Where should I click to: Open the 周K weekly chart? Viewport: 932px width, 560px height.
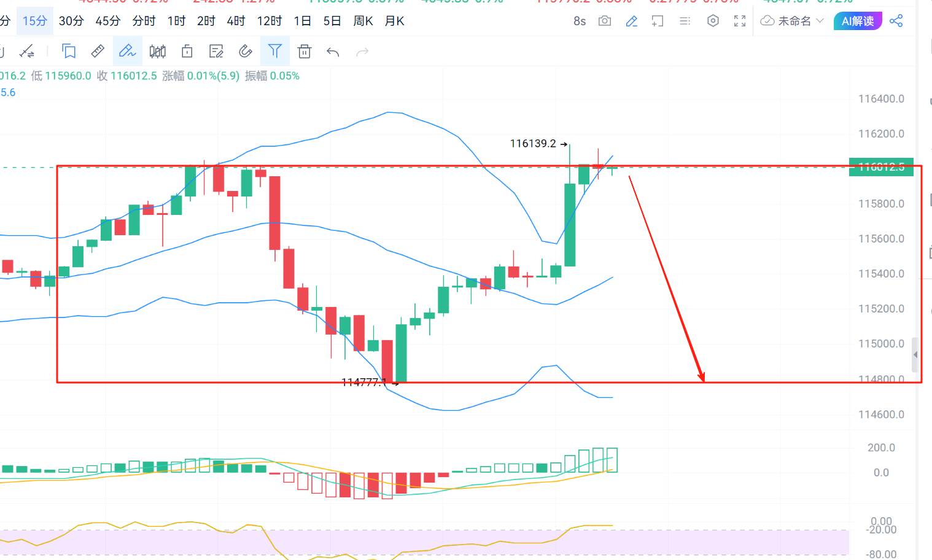point(363,21)
